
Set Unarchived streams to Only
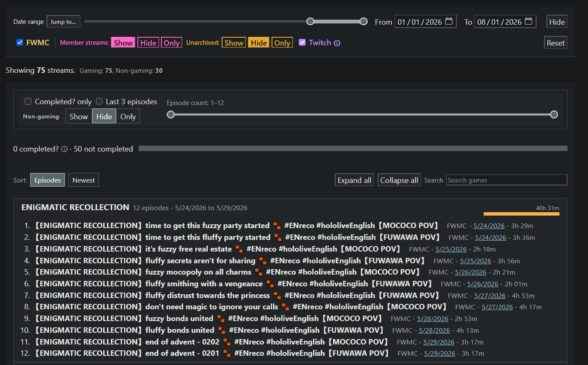[282, 43]
